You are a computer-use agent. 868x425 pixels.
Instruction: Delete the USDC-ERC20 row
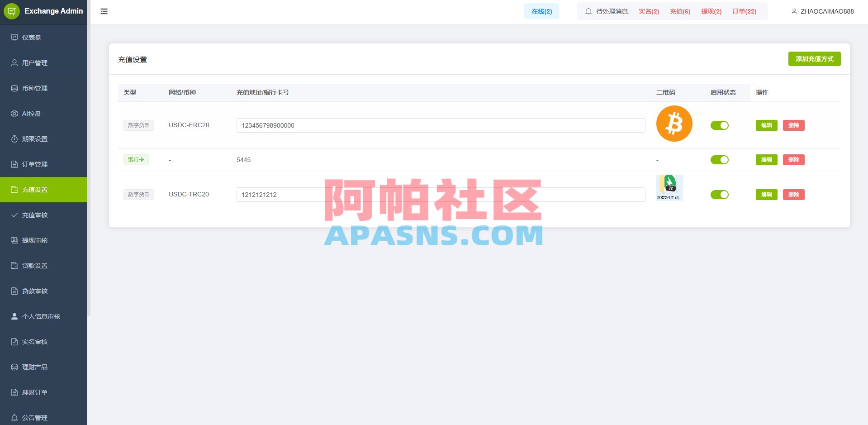793,125
